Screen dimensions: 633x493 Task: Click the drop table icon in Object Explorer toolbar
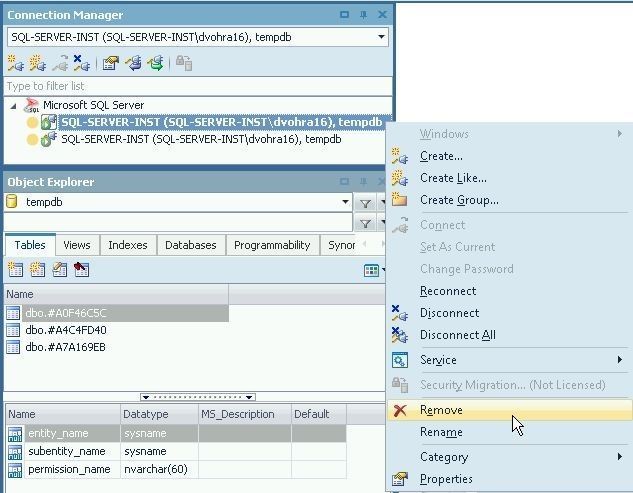[81, 270]
